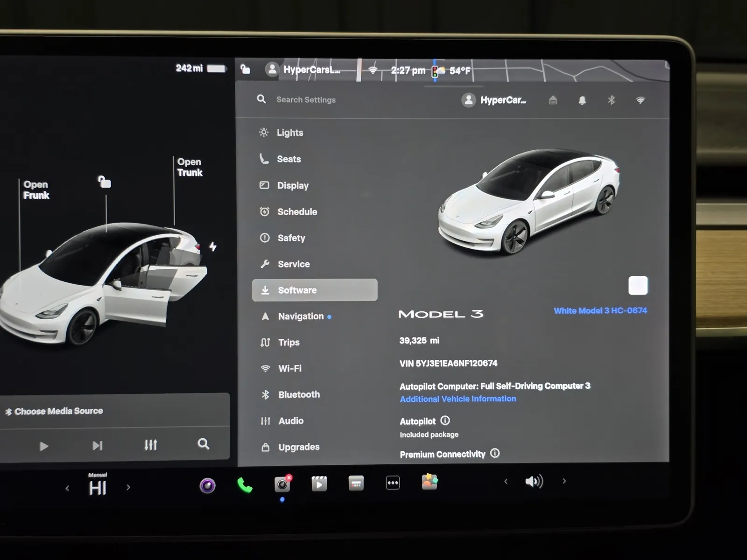Open Theater from the bottom dock
The image size is (747, 560).
pyautogui.click(x=318, y=484)
